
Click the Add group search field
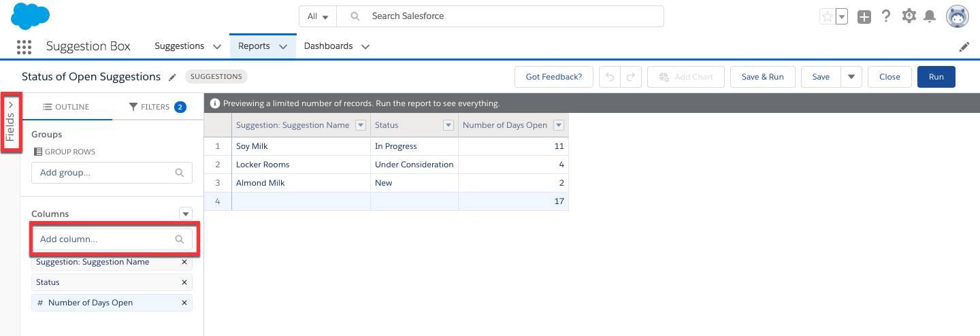click(105, 173)
